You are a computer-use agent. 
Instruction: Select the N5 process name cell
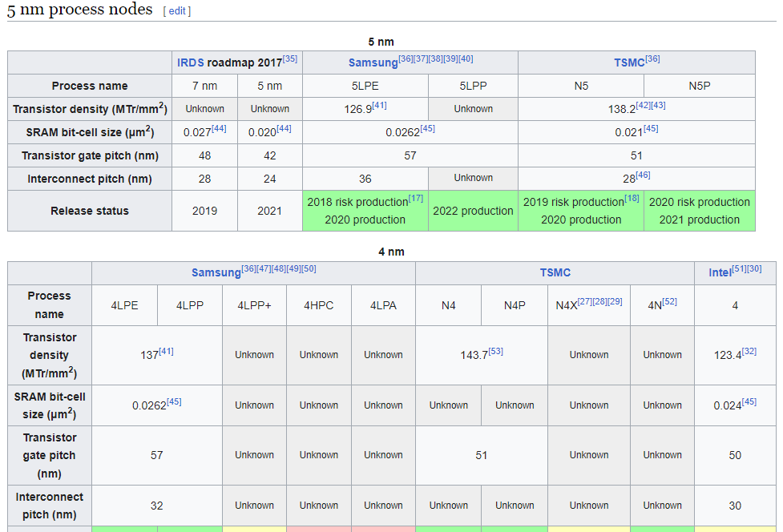click(581, 86)
